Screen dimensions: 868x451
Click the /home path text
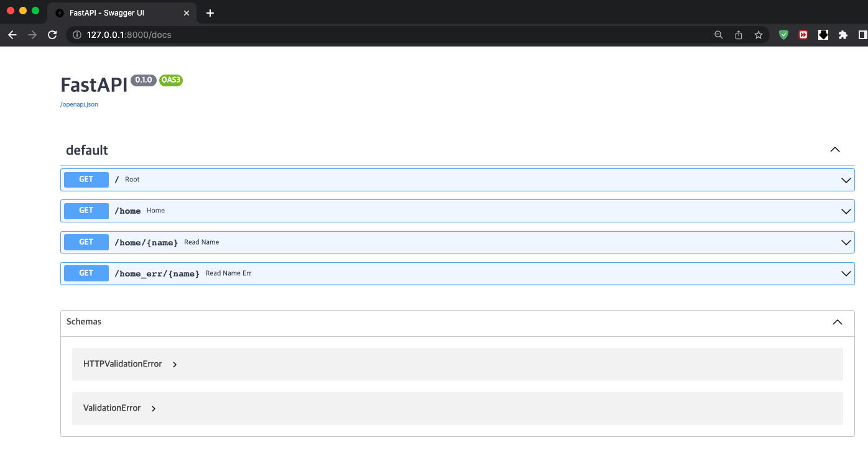click(127, 211)
